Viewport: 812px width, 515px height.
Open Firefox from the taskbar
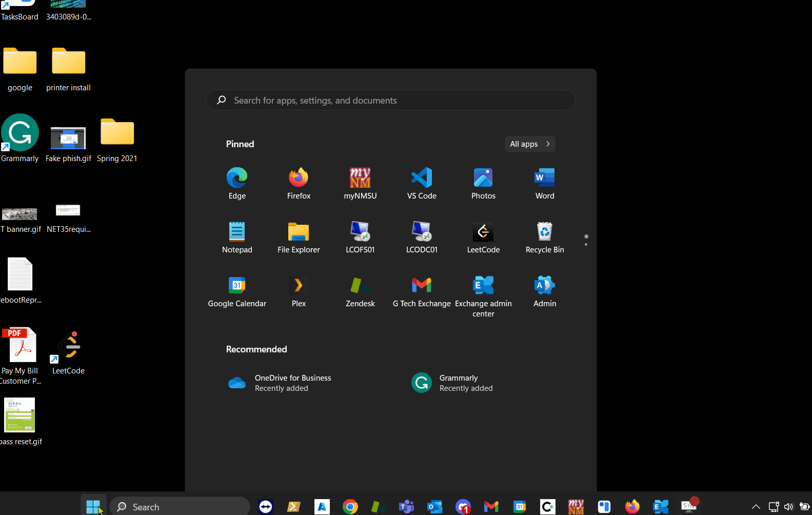[x=632, y=507]
